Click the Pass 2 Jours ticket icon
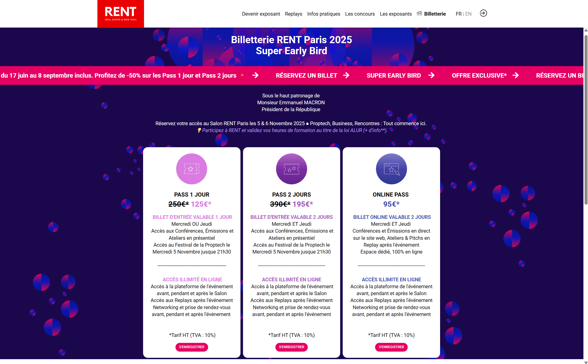588x364 pixels. coord(291,169)
